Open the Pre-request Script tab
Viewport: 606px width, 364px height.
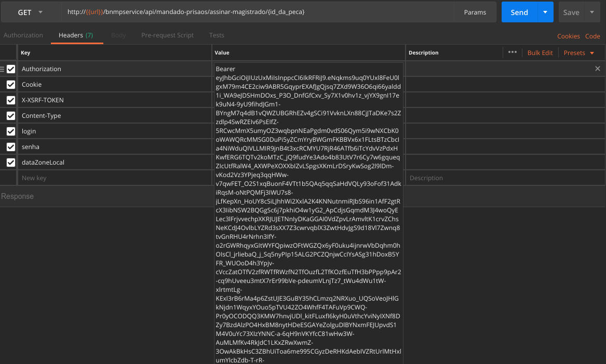167,35
